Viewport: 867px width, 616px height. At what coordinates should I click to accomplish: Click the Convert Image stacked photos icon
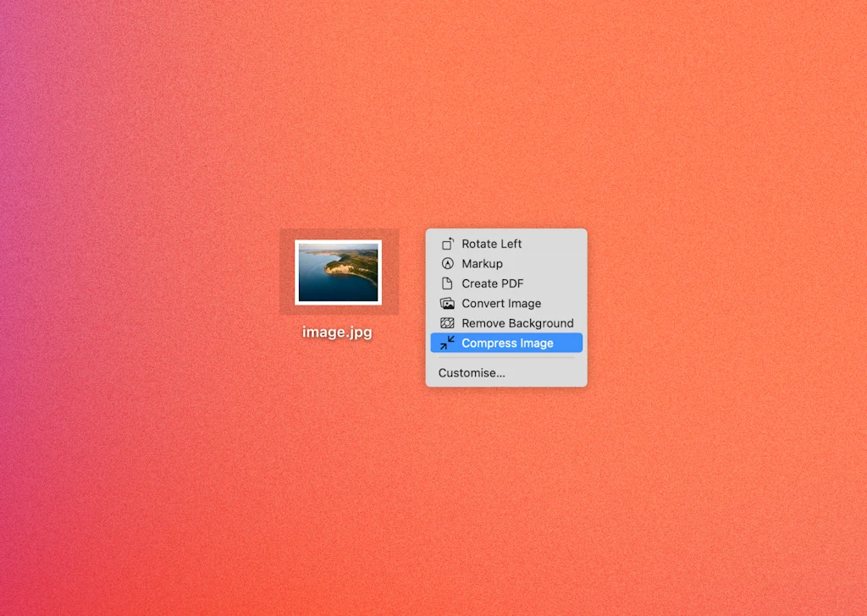pos(447,303)
